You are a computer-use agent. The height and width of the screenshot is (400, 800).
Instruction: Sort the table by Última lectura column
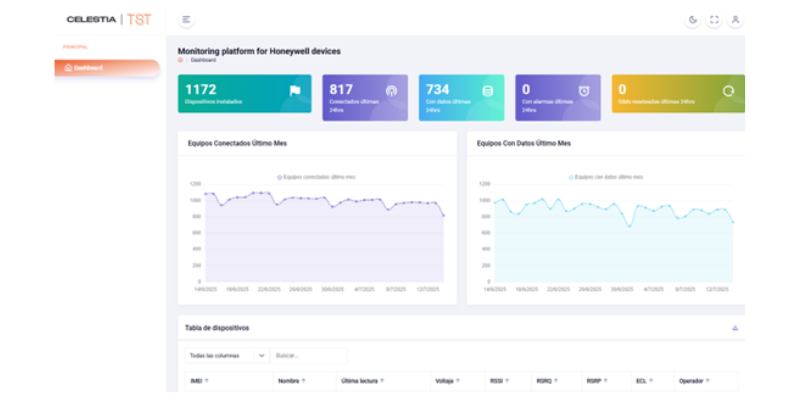[362, 381]
